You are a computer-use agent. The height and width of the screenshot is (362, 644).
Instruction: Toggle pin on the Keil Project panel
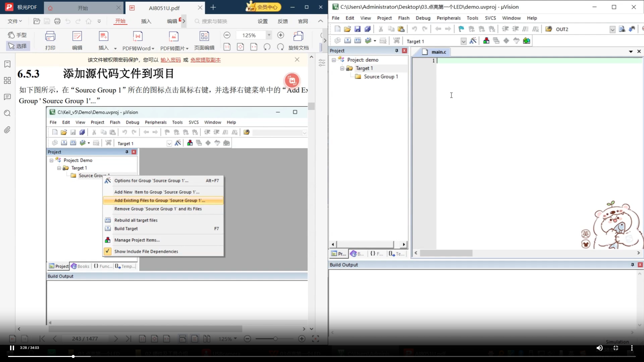[x=396, y=51]
